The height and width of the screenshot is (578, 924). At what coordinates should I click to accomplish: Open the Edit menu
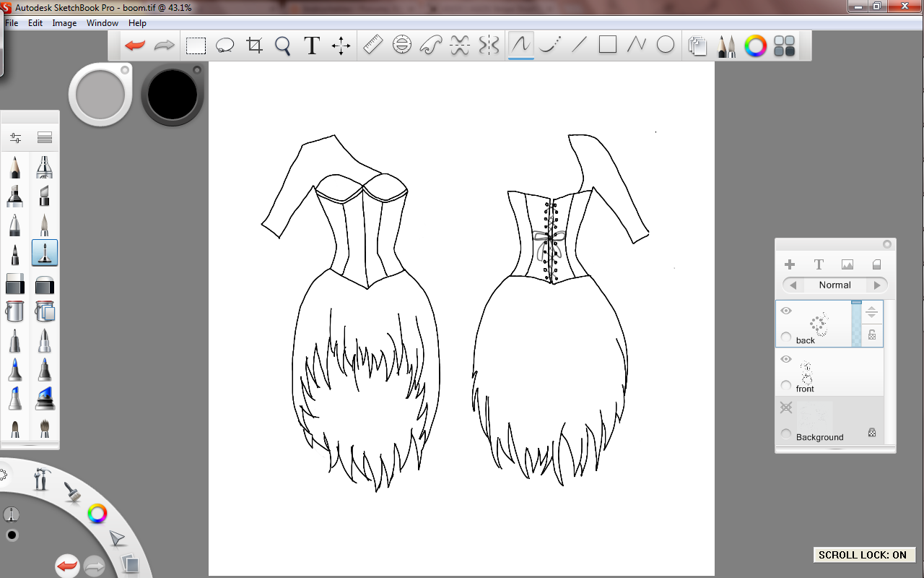(35, 23)
